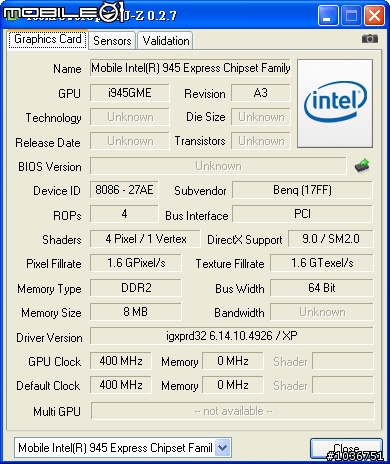Save BIOS using the green chip icon

click(362, 165)
